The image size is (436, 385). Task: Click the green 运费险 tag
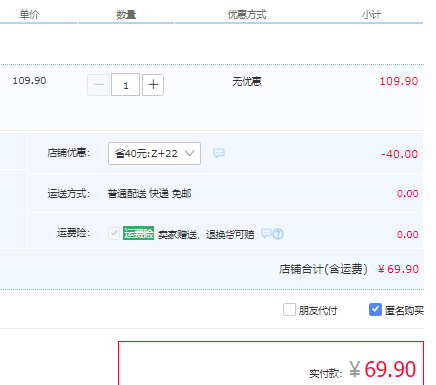pyautogui.click(x=138, y=233)
